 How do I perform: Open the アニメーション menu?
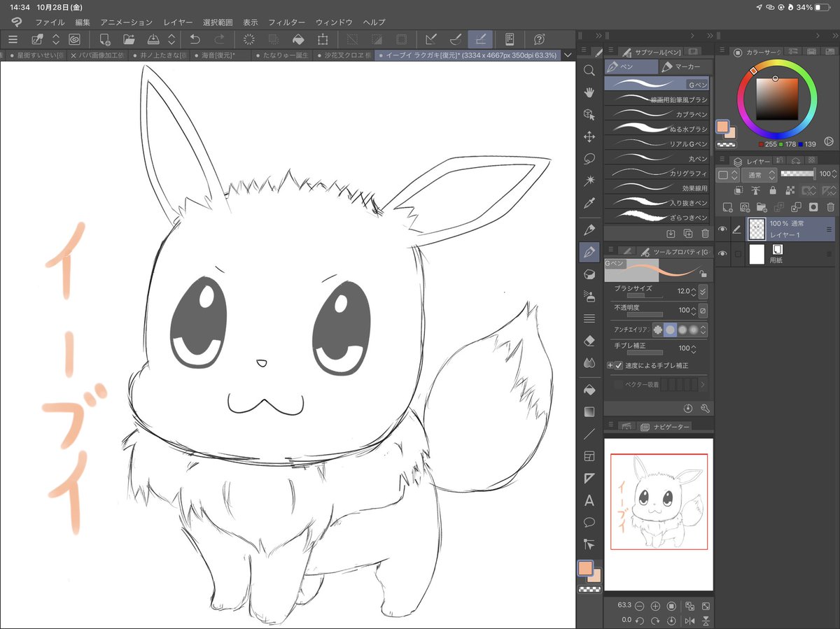126,22
